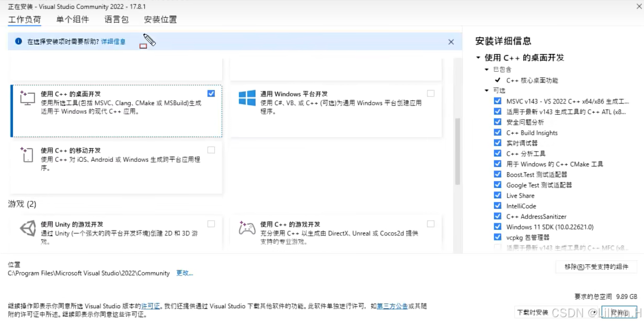
Task: Uncheck the vcpkg 包管理器 checkbox
Action: (x=498, y=237)
